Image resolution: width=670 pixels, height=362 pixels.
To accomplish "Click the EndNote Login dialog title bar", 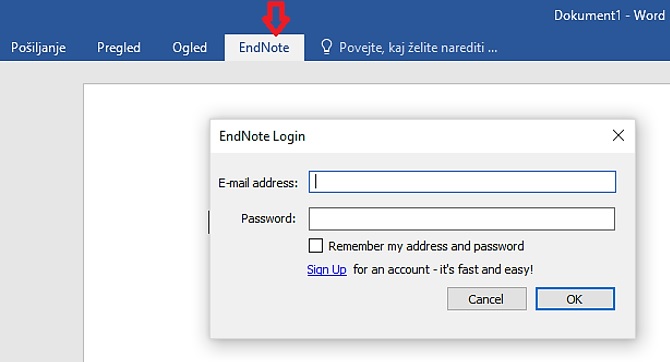I will [410, 136].
